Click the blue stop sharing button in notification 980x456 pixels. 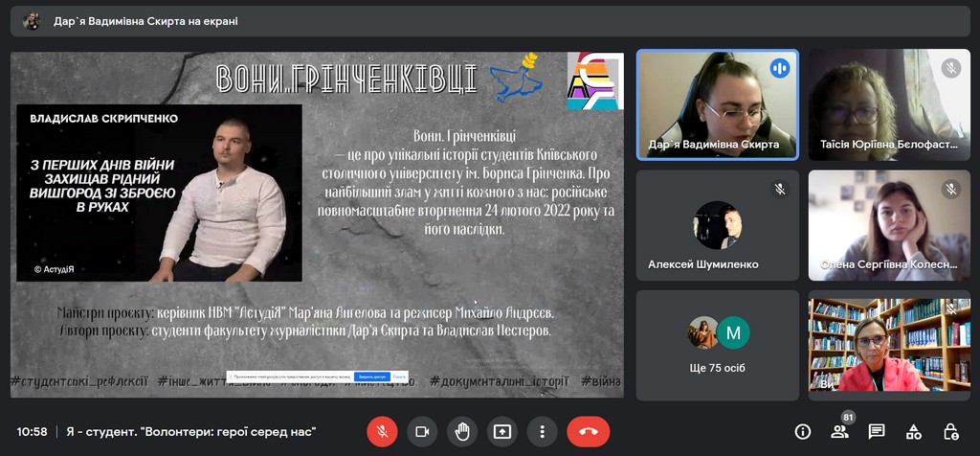pyautogui.click(x=371, y=376)
